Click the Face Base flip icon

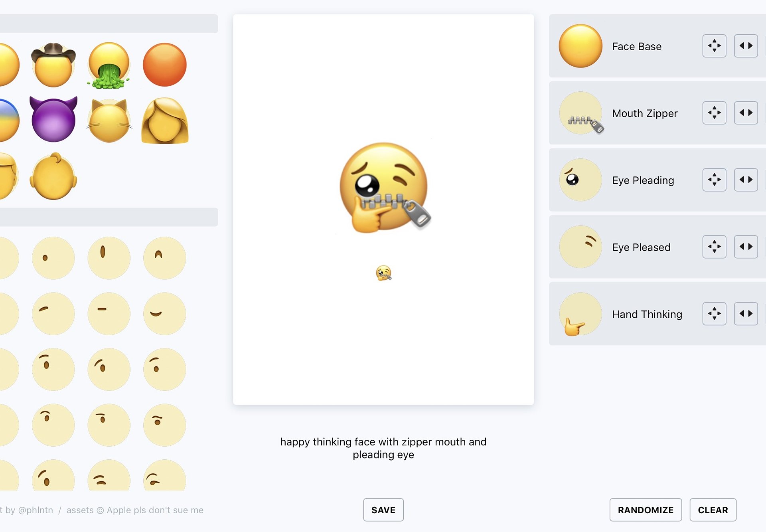click(x=747, y=46)
